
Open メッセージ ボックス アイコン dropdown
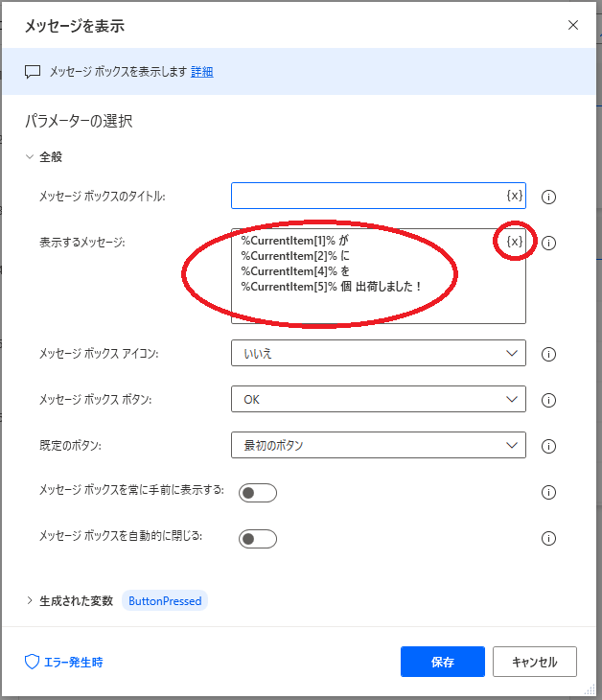pyautogui.click(x=378, y=353)
